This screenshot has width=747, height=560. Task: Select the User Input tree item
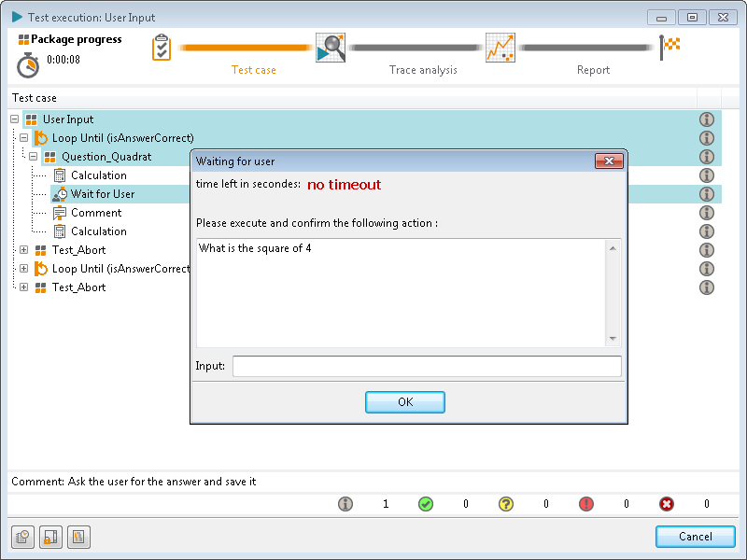click(x=68, y=119)
